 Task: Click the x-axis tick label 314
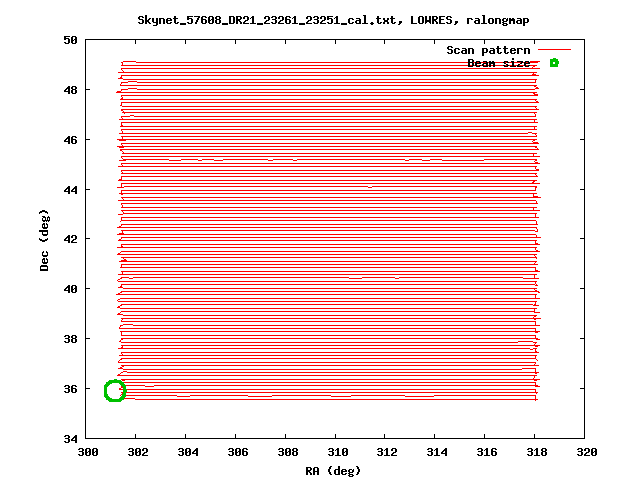point(437,452)
